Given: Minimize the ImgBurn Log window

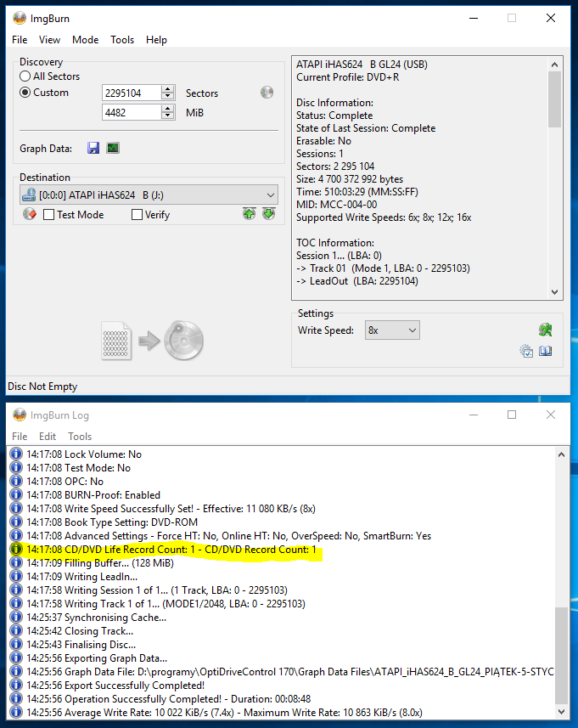Looking at the screenshot, I should pos(474,415).
